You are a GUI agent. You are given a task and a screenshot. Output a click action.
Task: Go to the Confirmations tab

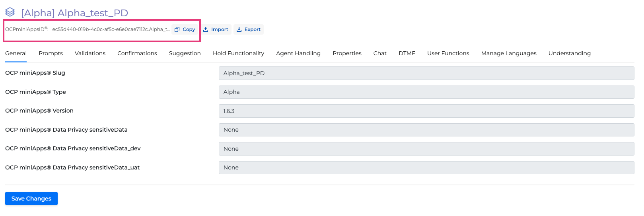pyautogui.click(x=137, y=53)
